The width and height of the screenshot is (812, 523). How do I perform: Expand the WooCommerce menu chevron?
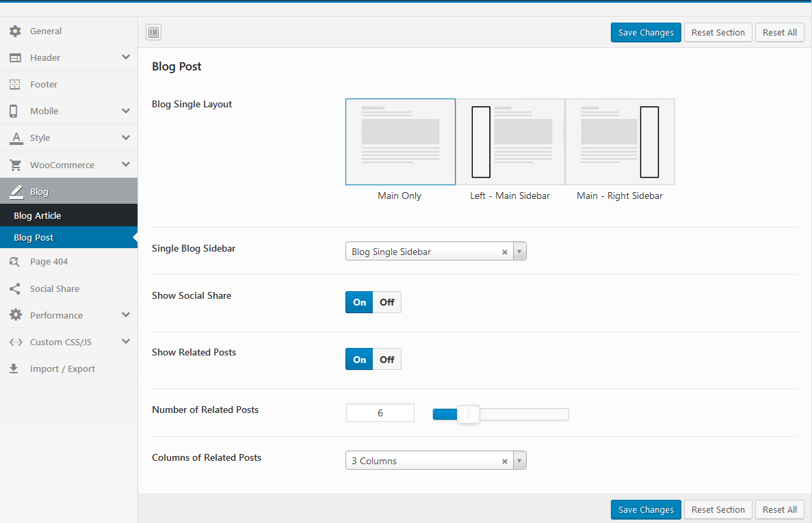pyautogui.click(x=126, y=165)
